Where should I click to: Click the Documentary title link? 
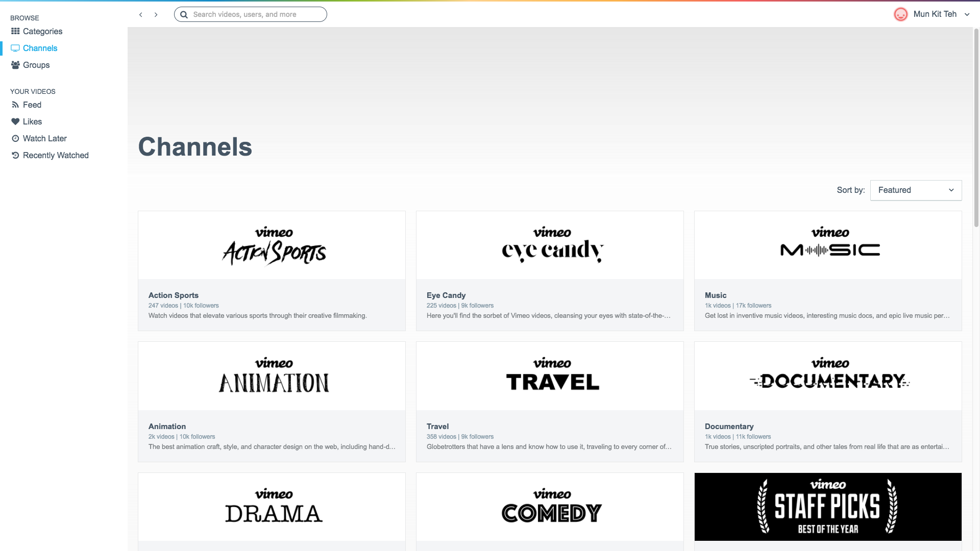pos(729,426)
